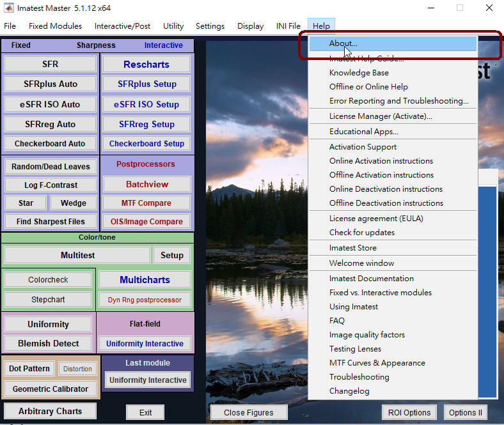Run Checkerboard Auto
This screenshot has height=425, width=504.
[x=50, y=143]
